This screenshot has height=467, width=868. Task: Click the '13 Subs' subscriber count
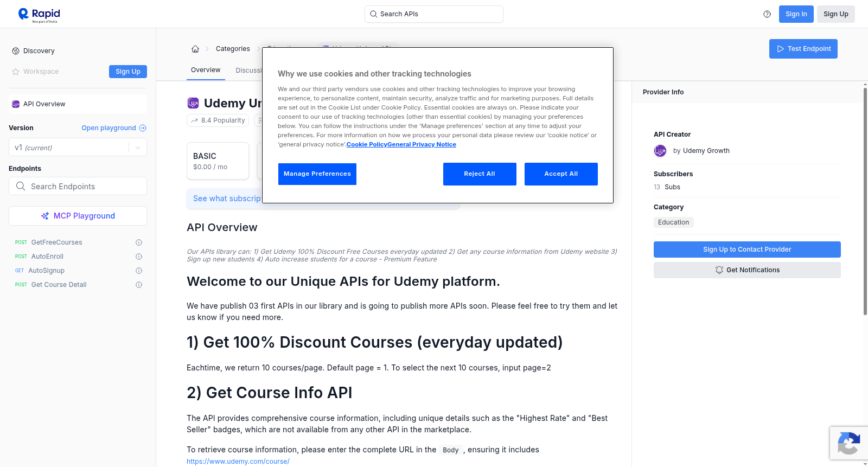[667, 187]
